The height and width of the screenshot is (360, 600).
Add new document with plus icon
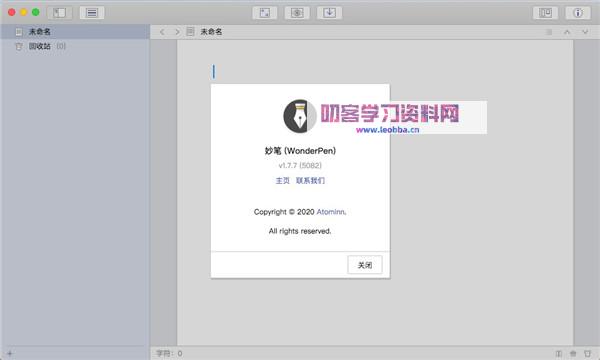[x=10, y=353]
